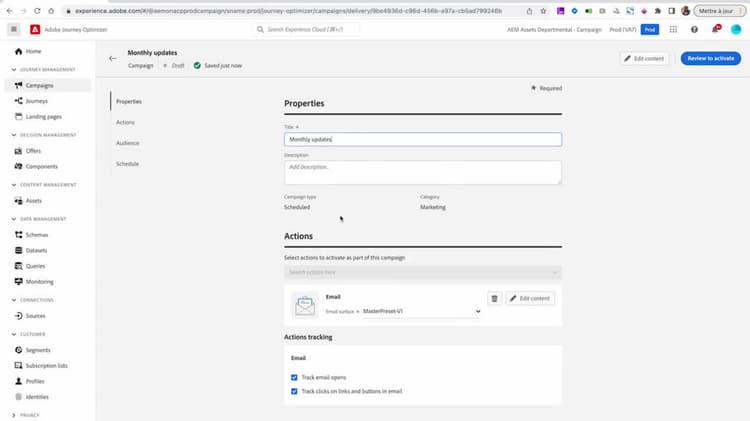
Task: Click the Campaigns megaphone icon
Action: coord(19,85)
